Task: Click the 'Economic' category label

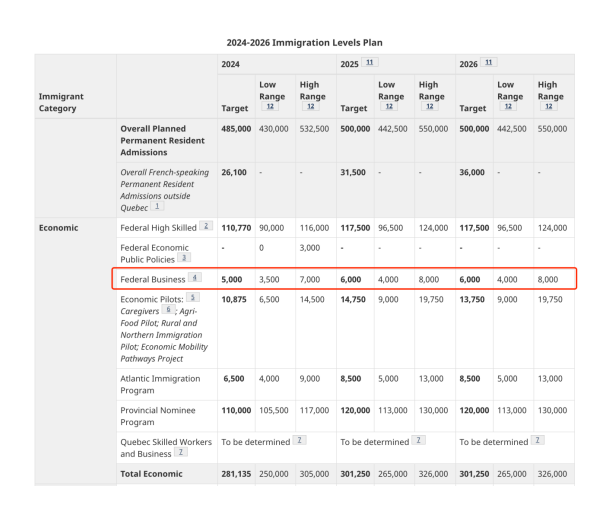Action: tap(58, 228)
